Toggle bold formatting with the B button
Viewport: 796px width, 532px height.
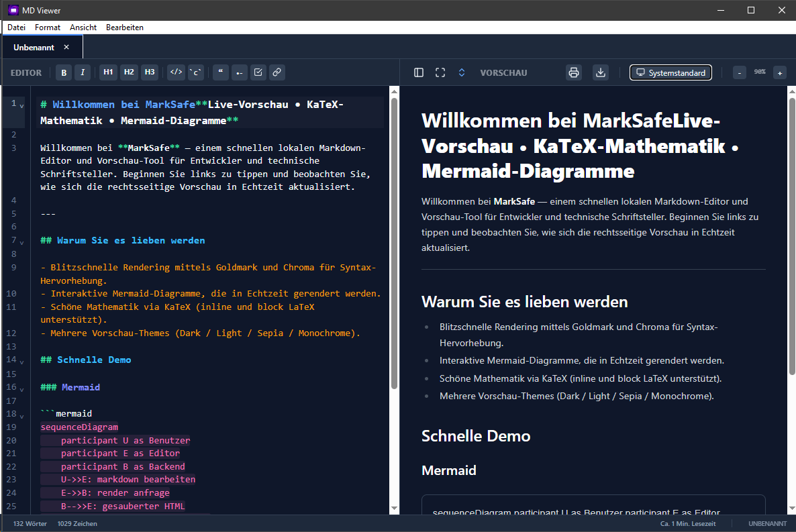pyautogui.click(x=64, y=72)
